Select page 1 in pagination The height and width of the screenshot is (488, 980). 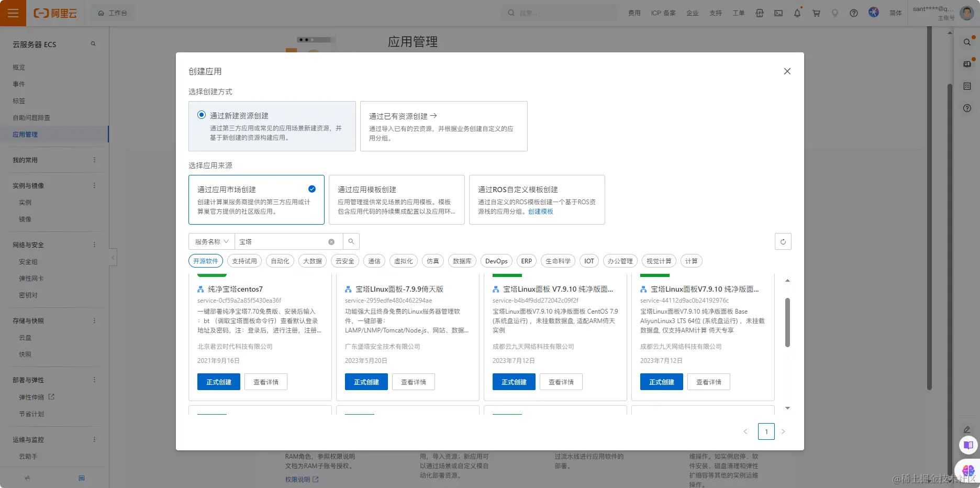(766, 431)
